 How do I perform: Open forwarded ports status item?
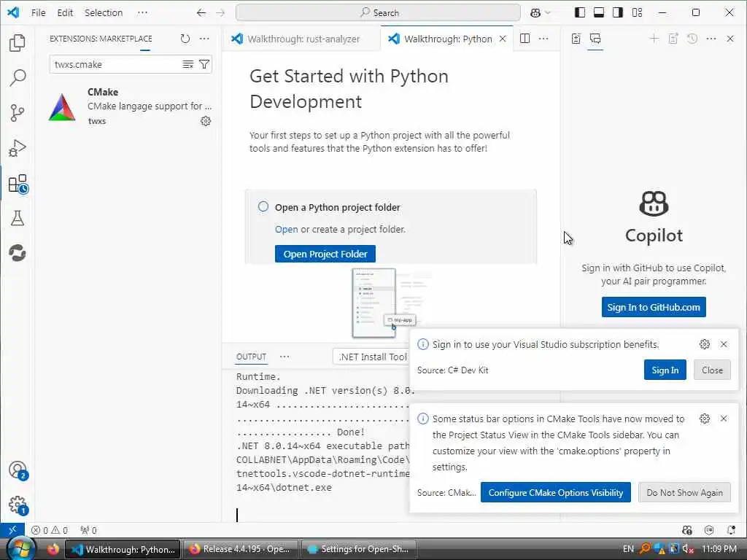tap(88, 530)
